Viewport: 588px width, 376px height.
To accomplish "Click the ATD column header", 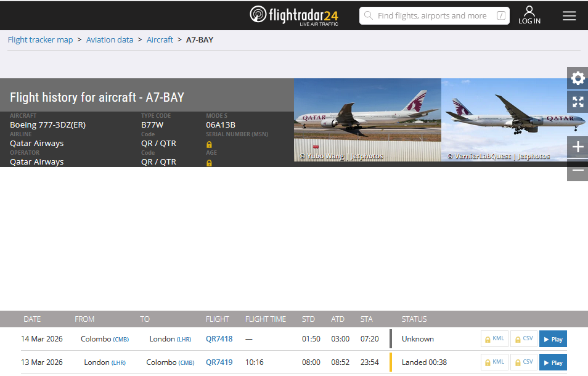I will tap(338, 319).
